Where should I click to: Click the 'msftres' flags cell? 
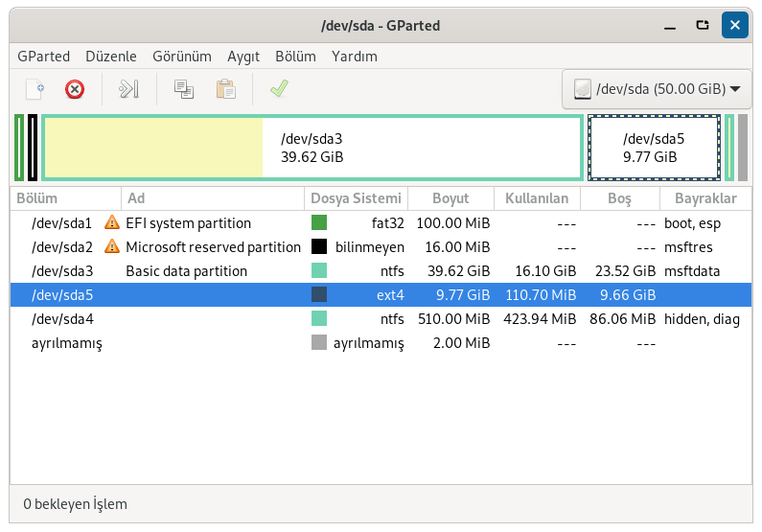(688, 246)
